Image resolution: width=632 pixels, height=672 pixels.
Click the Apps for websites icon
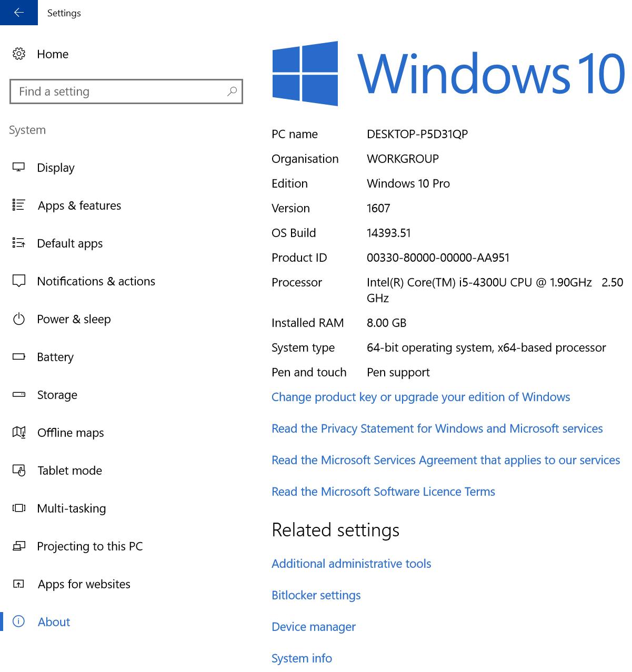click(19, 584)
